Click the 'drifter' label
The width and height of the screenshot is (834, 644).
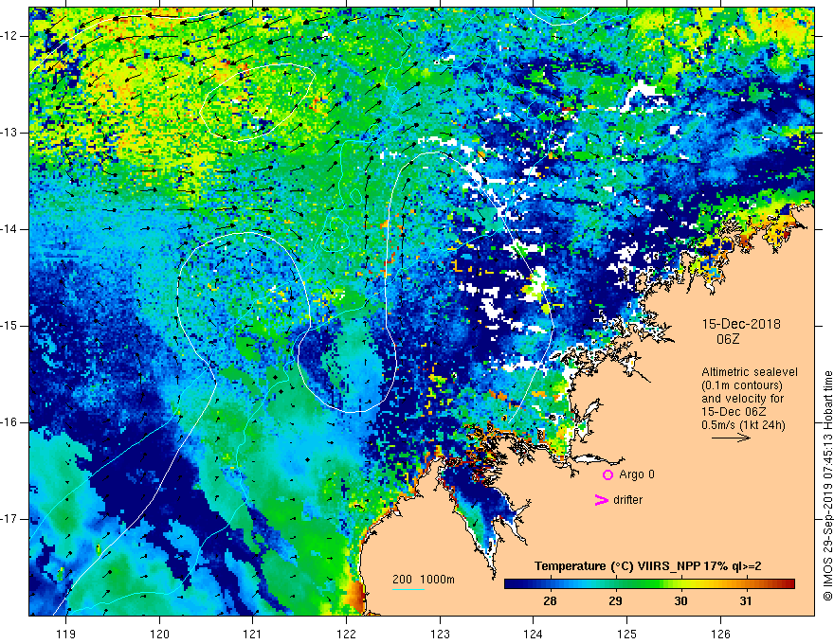tap(627, 500)
